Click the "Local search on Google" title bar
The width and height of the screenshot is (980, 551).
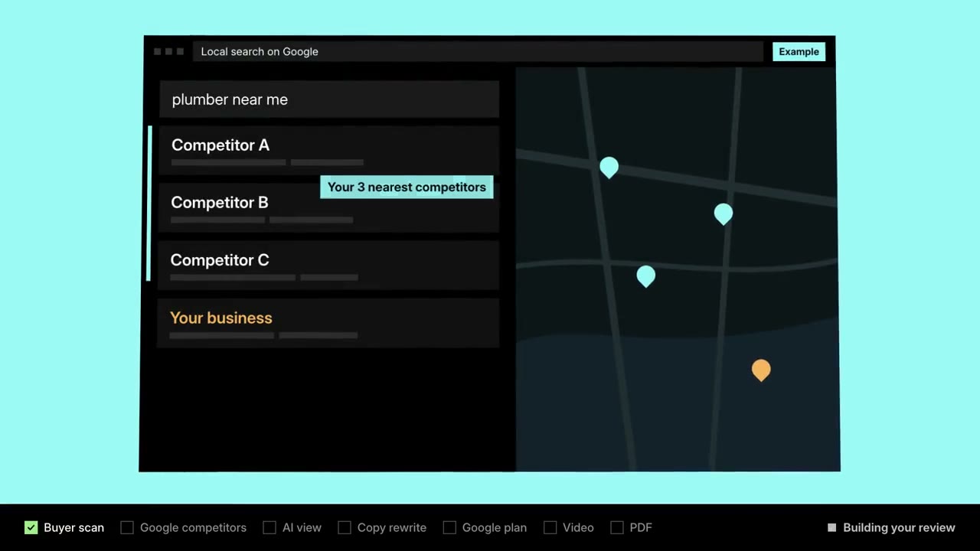[478, 51]
